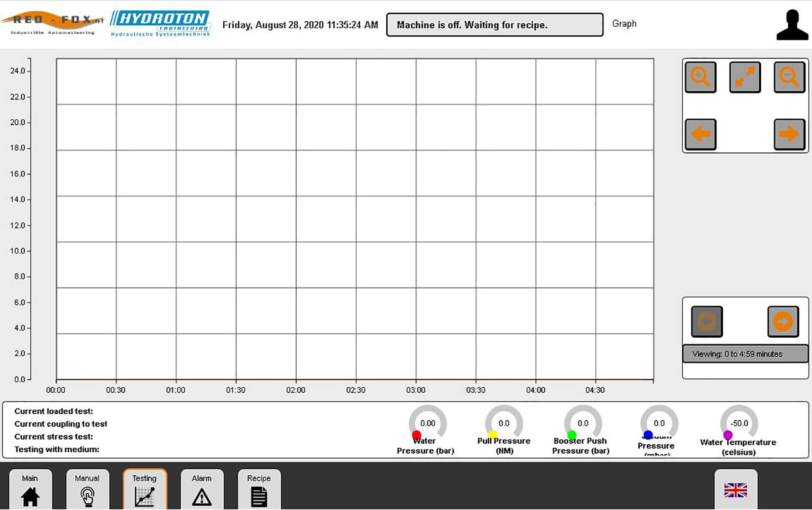Open the Recipe tab
The height and width of the screenshot is (510, 812).
click(259, 489)
